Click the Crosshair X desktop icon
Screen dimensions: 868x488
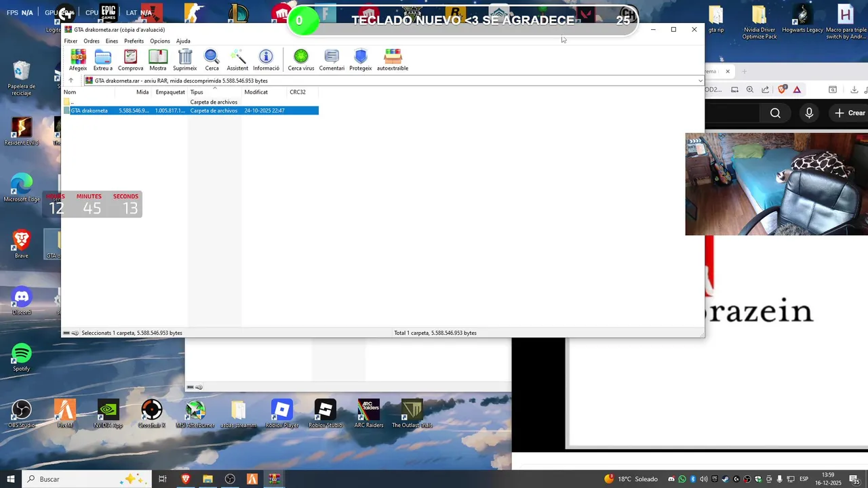(x=152, y=414)
